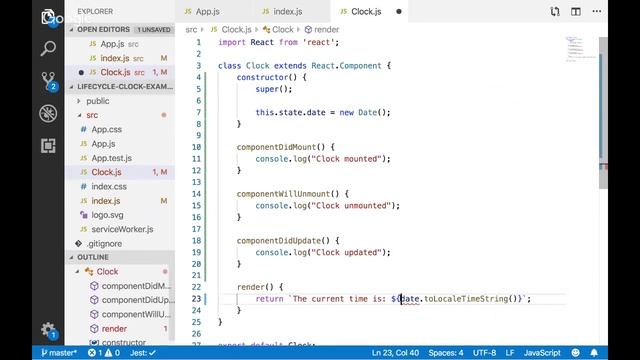Click Clock class in the breadcrumb
Image resolution: width=640 pixels, height=360 pixels.
(x=282, y=29)
